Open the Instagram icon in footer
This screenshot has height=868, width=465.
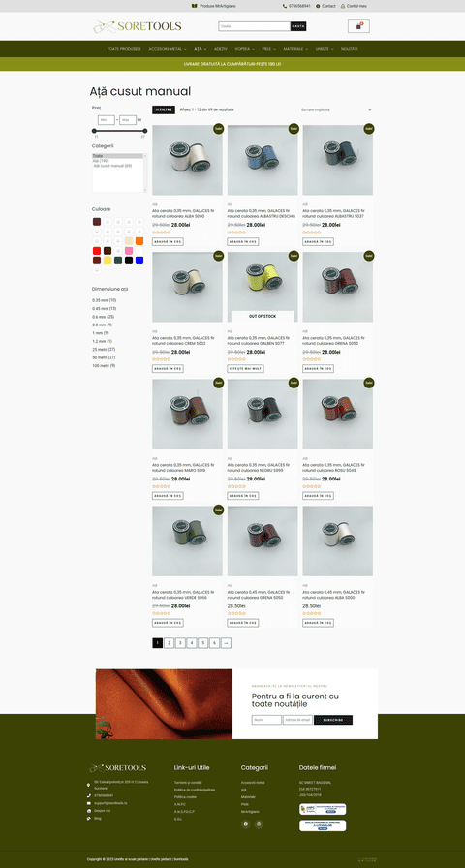coord(259,824)
